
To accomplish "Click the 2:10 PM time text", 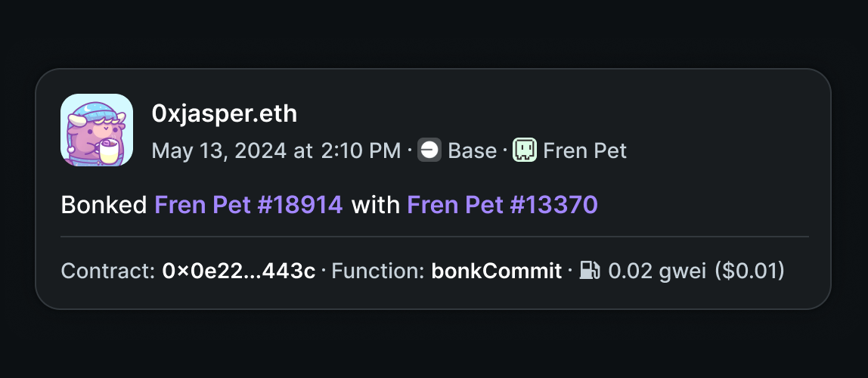I will [361, 150].
